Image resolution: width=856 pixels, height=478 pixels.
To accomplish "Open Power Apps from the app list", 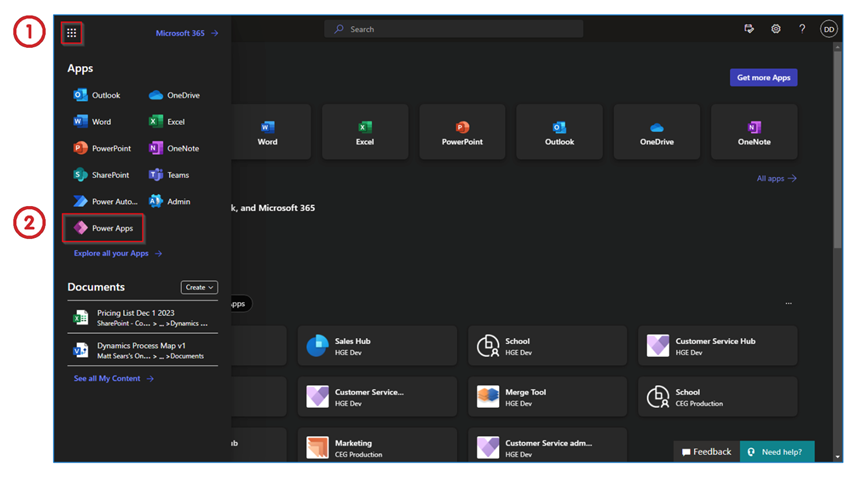I will click(x=104, y=228).
